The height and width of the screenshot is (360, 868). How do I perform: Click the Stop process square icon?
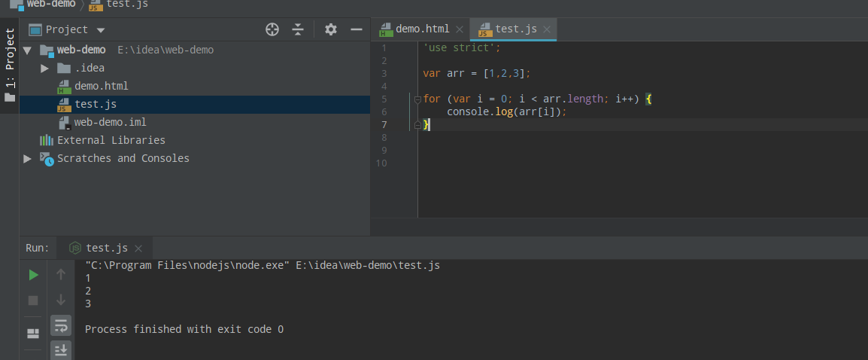click(33, 300)
